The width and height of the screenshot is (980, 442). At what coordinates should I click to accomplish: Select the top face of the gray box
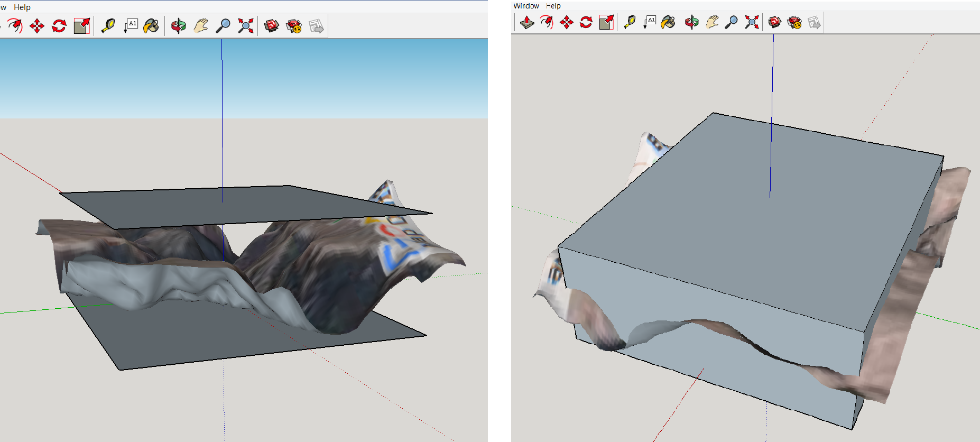[x=751, y=211]
